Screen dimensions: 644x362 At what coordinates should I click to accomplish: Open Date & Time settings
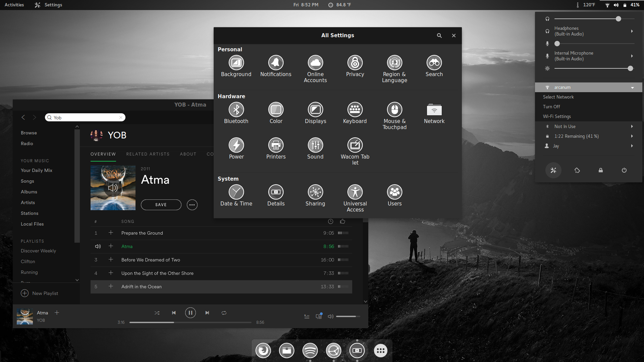236,195
